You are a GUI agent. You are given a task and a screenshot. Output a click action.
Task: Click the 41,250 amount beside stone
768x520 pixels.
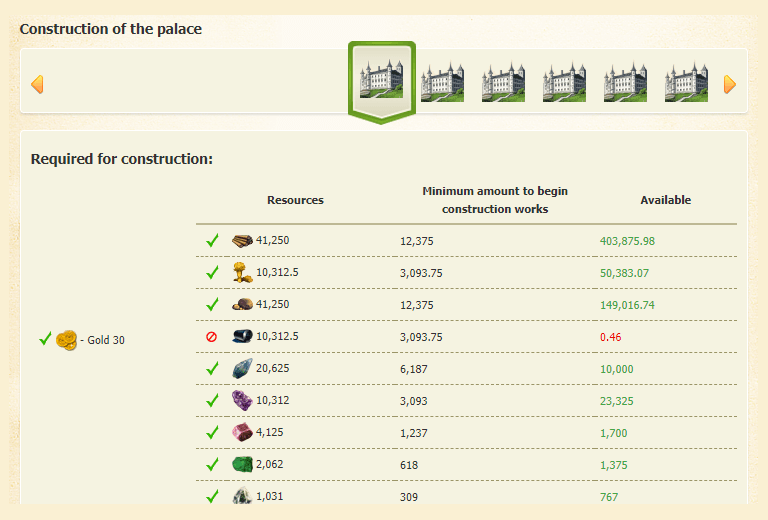pyautogui.click(x=273, y=305)
